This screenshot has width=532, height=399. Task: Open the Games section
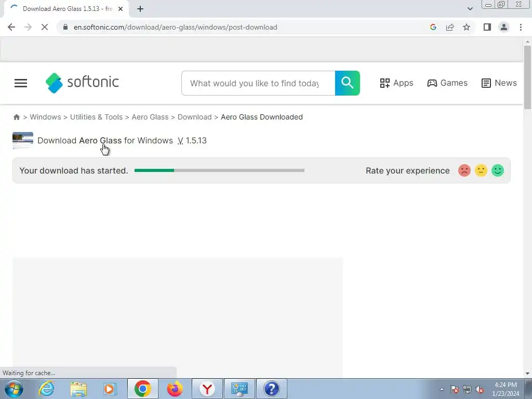pos(447,83)
